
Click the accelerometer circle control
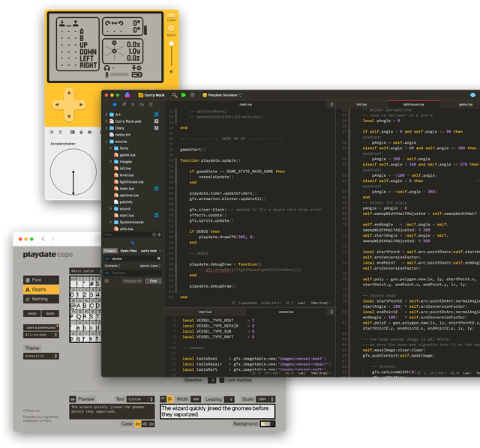pos(73,172)
